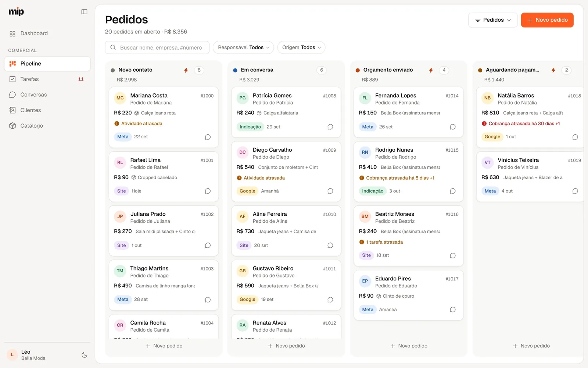Open Camila Rocha order card #1004
Image resolution: width=588 pixels, height=368 pixels.
164,326
